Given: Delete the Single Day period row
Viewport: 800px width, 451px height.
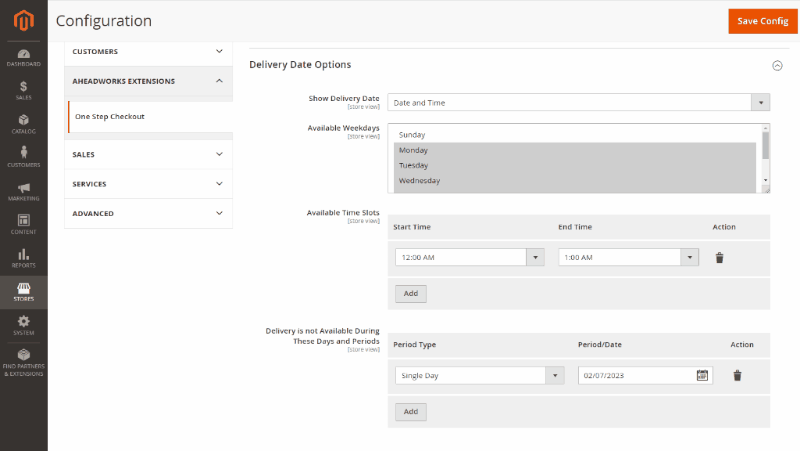Looking at the screenshot, I should coord(737,375).
